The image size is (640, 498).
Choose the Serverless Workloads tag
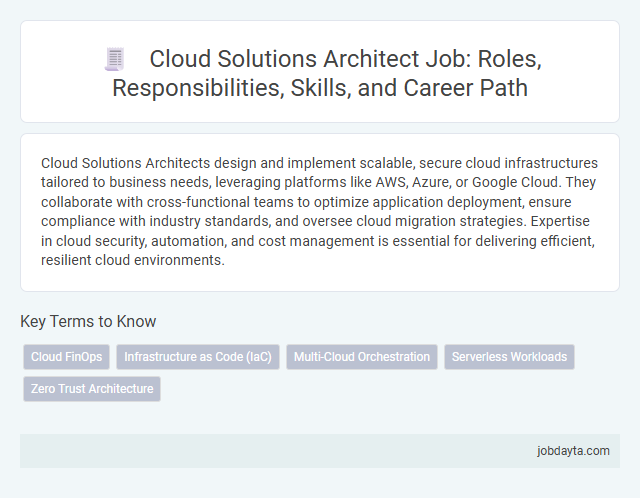click(509, 357)
